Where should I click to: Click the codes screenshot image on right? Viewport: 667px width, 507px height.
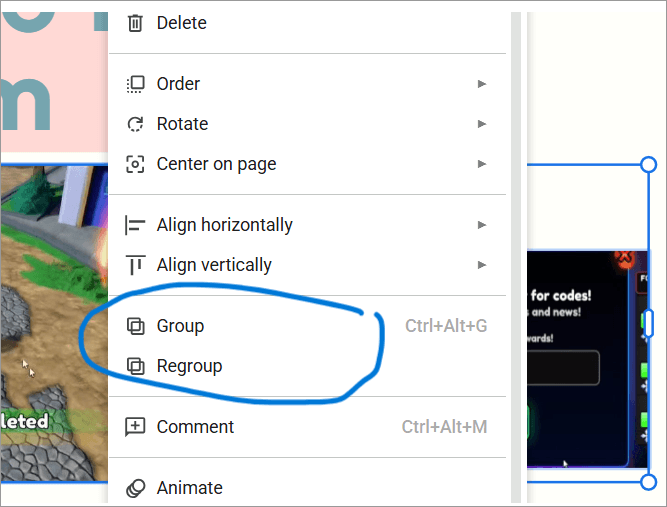[x=587, y=359]
